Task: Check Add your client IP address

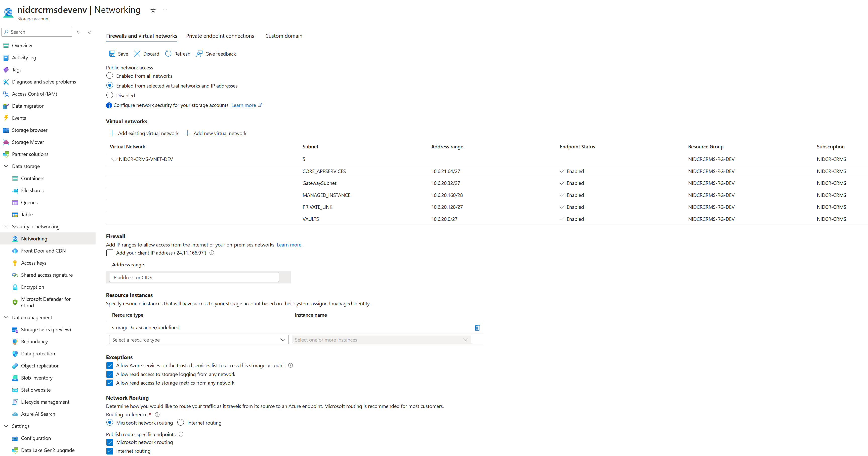Action: [109, 253]
